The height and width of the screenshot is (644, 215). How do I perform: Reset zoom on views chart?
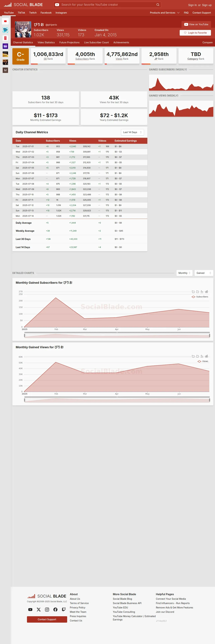pos(197,356)
